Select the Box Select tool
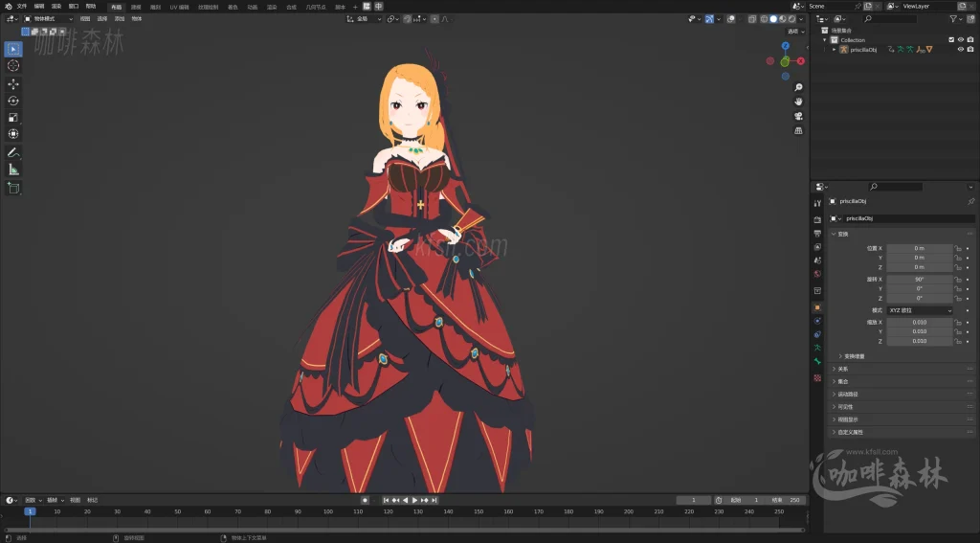Screen dimensions: 980x543 click(x=13, y=49)
